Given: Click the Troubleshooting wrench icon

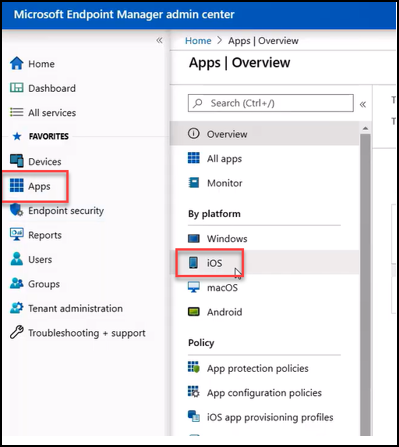Looking at the screenshot, I should click(x=17, y=332).
